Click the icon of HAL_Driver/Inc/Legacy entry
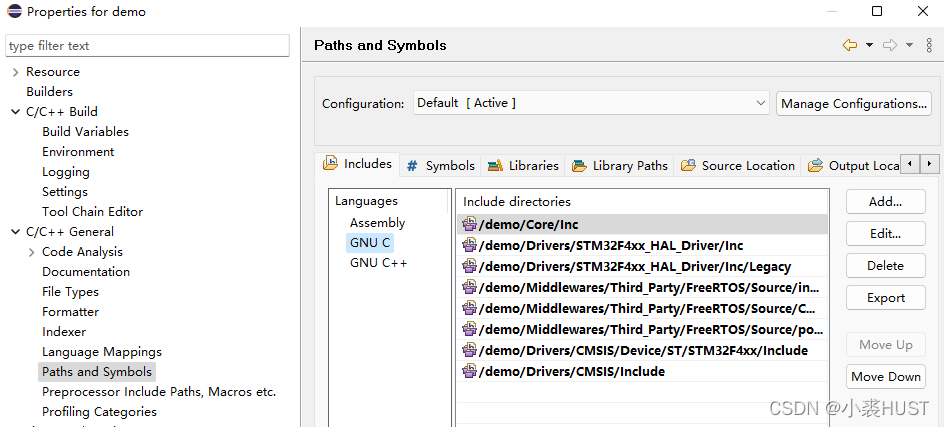This screenshot has height=427, width=944. [470, 266]
